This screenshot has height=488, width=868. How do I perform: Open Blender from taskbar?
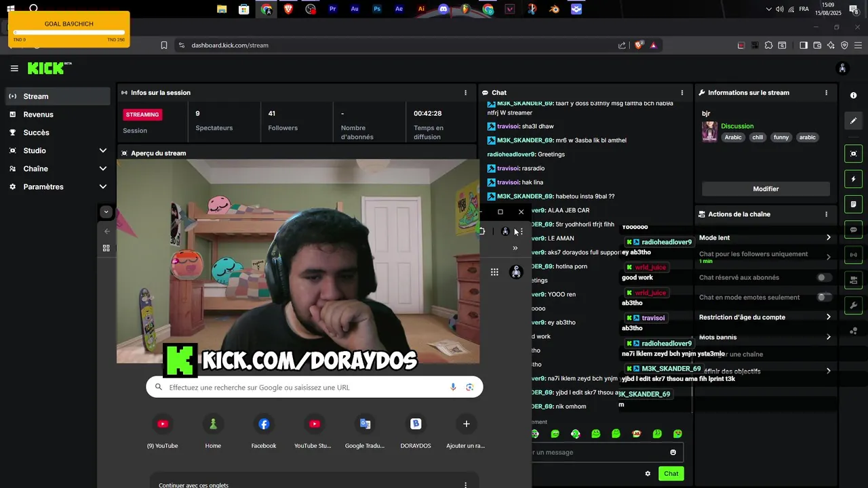click(554, 9)
